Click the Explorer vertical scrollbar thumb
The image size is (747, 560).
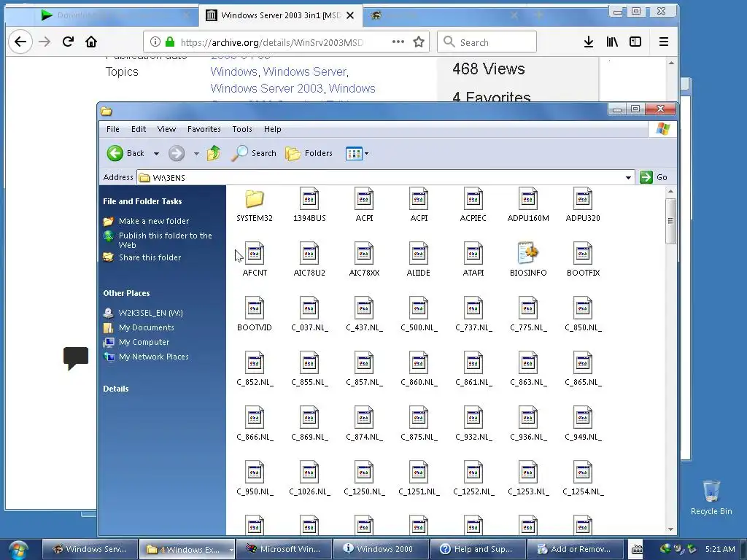[671, 221]
